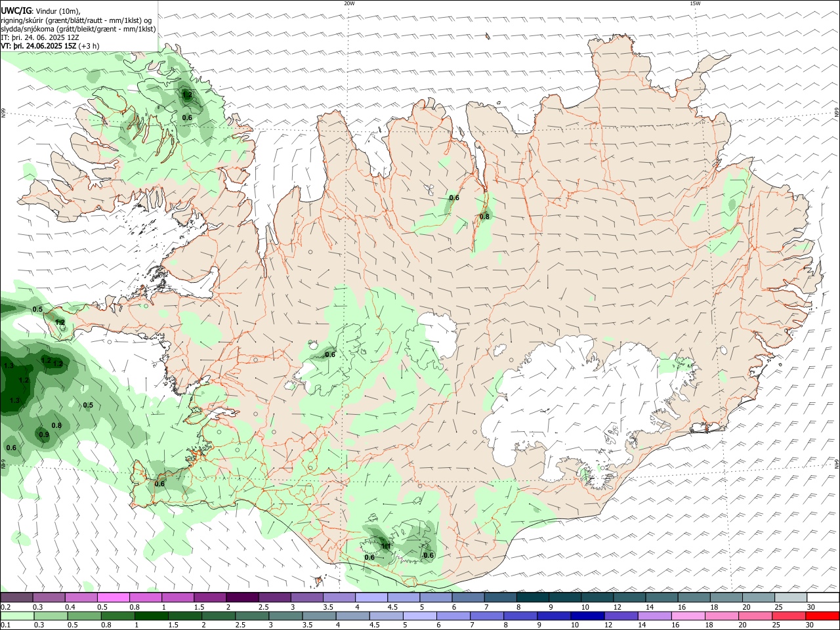Select the darkest purple 2–2.5 snow swatch
The height and width of the screenshot is (630, 840).
(x=242, y=598)
